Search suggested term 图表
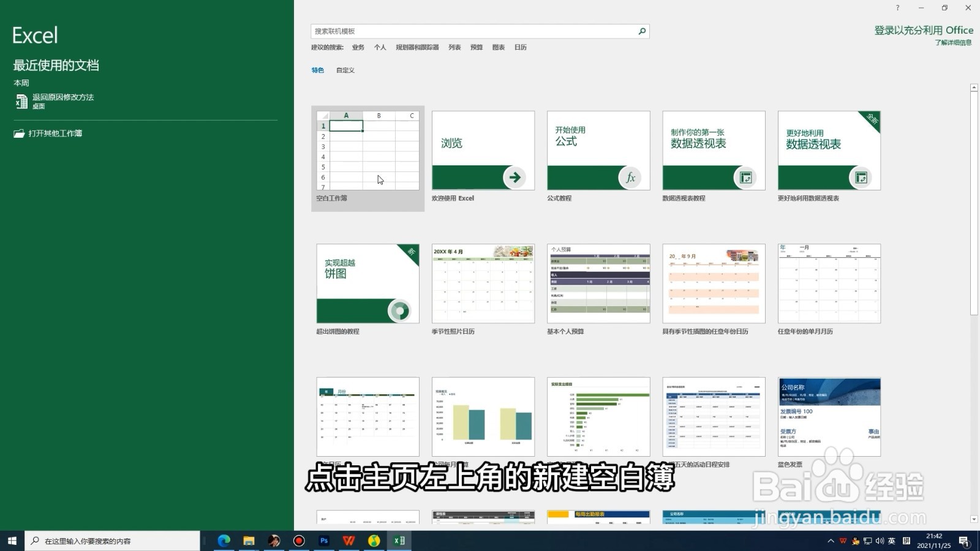 [499, 47]
